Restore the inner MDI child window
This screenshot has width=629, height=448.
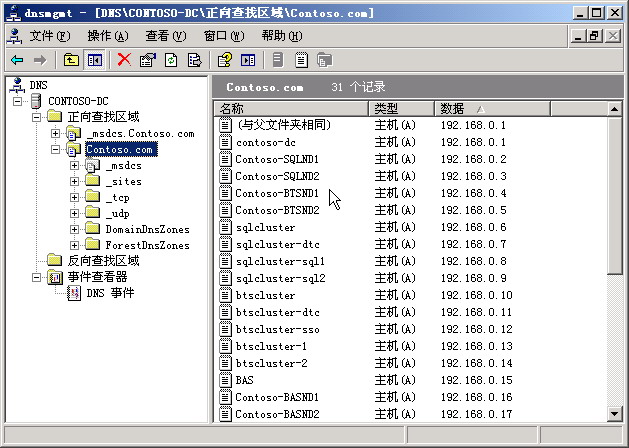pyautogui.click(x=595, y=36)
